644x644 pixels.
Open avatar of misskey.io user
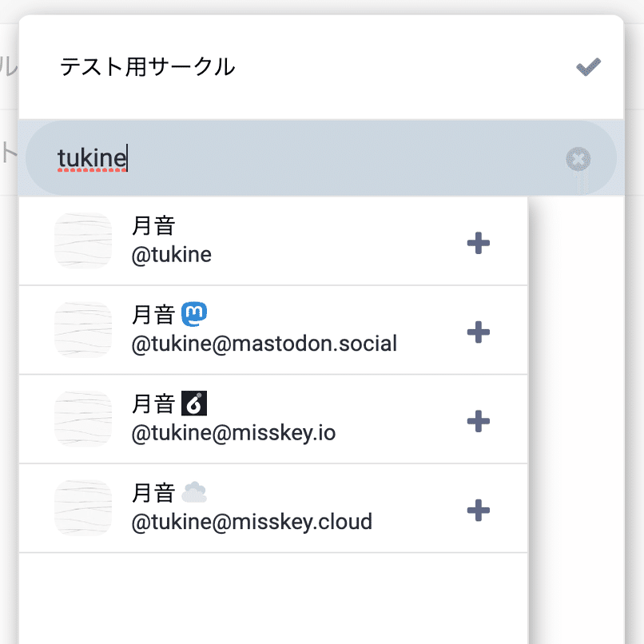click(83, 419)
